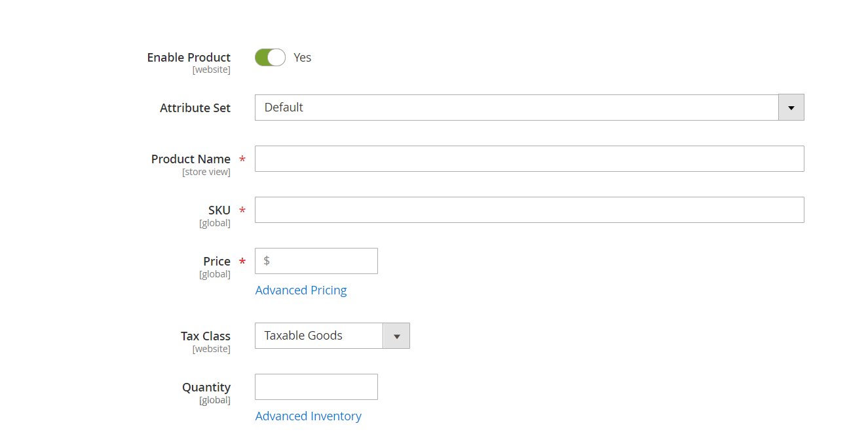Click the Enable Product label

tap(189, 58)
